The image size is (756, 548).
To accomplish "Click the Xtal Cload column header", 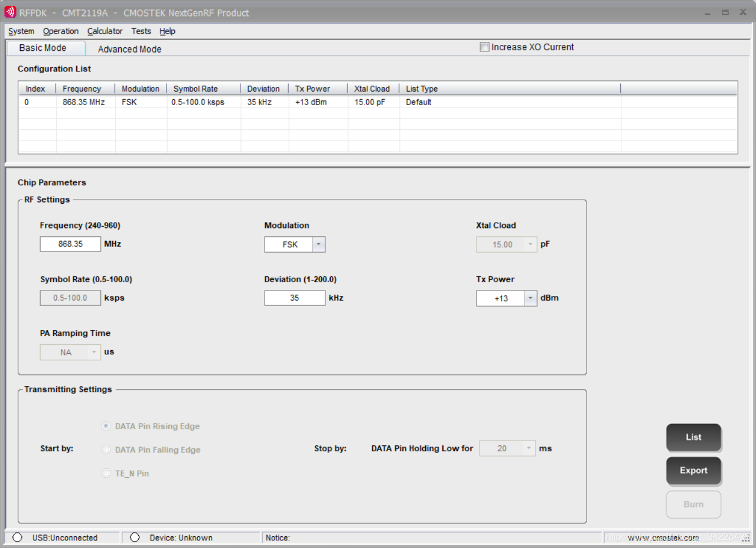I will click(374, 89).
